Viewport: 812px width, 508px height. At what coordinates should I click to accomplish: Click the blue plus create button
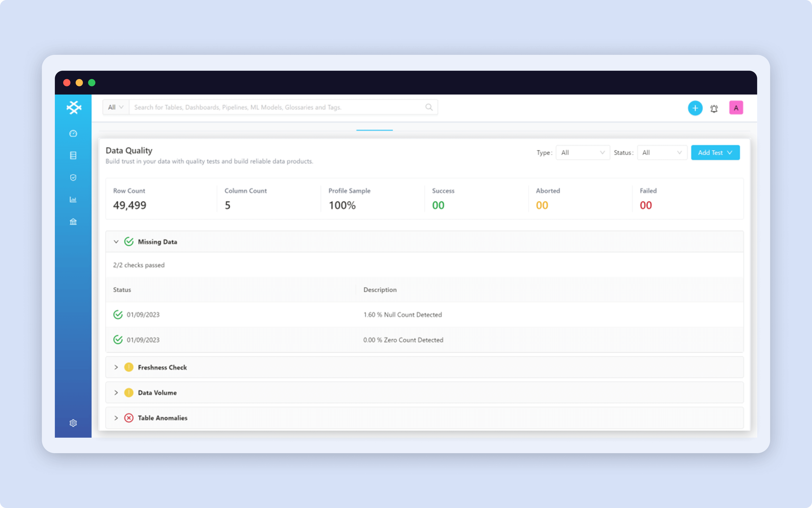pyautogui.click(x=695, y=108)
